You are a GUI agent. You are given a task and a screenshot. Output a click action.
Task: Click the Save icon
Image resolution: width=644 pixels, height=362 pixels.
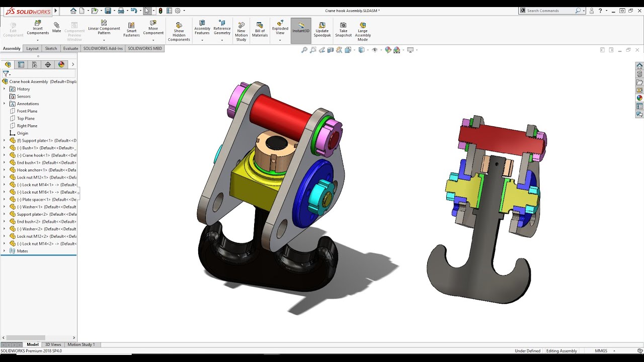(x=108, y=11)
